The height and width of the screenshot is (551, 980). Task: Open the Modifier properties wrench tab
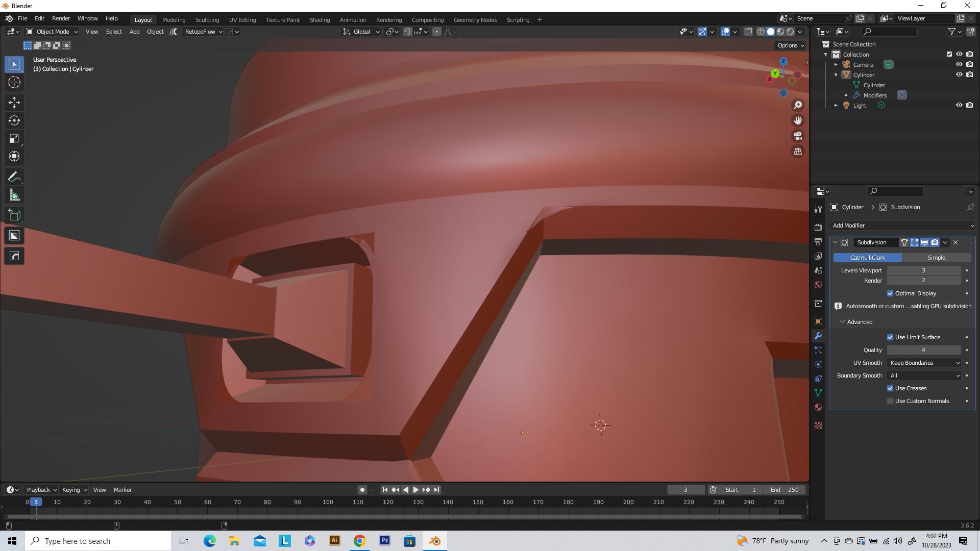coord(818,336)
